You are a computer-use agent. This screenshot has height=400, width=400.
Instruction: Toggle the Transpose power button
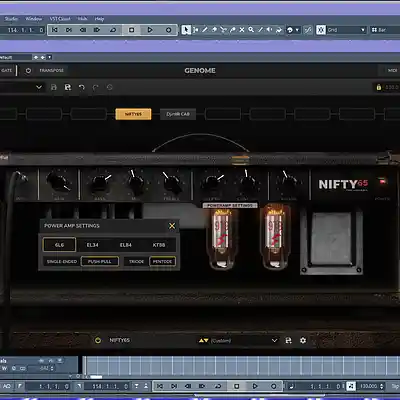point(28,71)
